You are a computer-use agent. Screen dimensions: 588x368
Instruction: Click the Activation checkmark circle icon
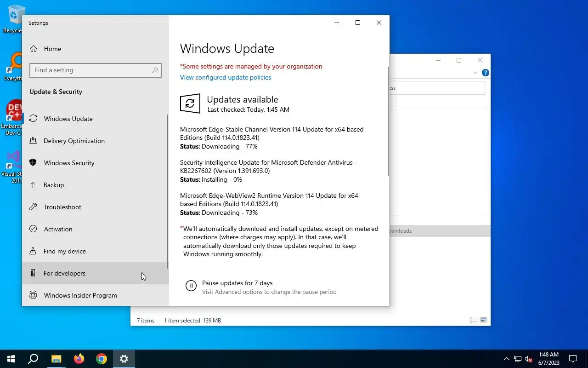pos(33,229)
